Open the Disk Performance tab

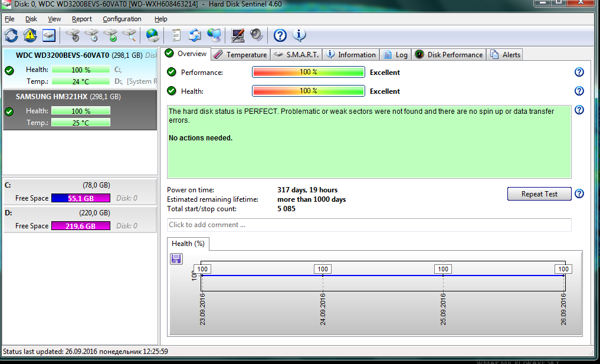(449, 54)
